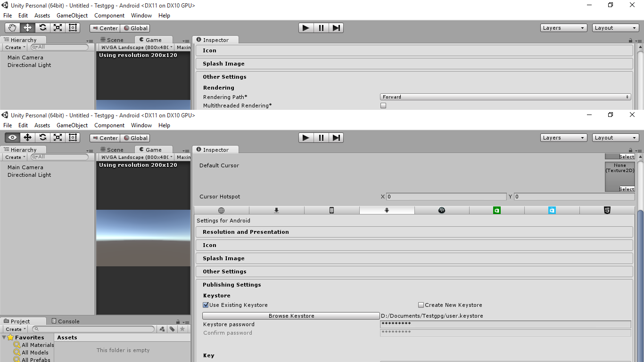
Task: Click All Materials favorite search
Action: coord(34,345)
